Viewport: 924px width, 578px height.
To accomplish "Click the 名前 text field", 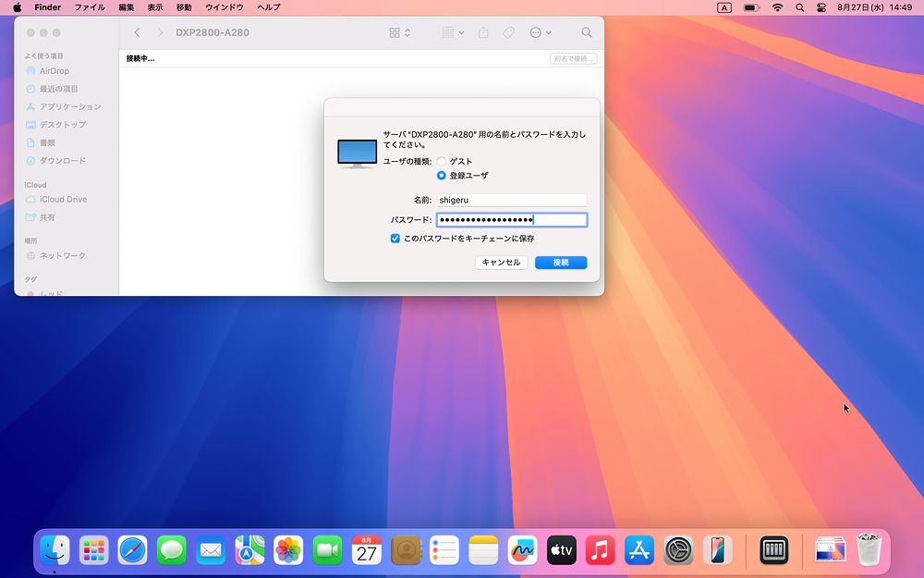I will click(511, 200).
